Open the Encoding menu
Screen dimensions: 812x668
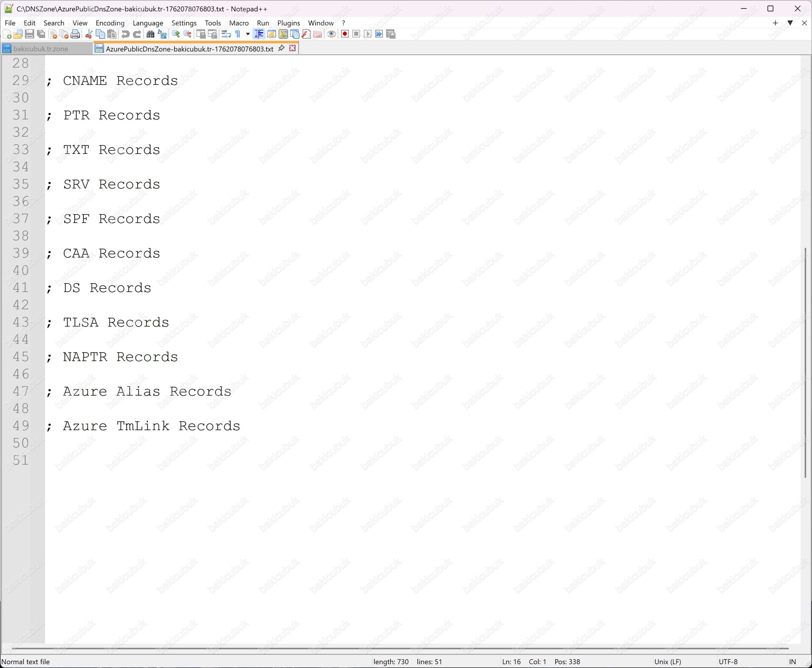coord(110,23)
